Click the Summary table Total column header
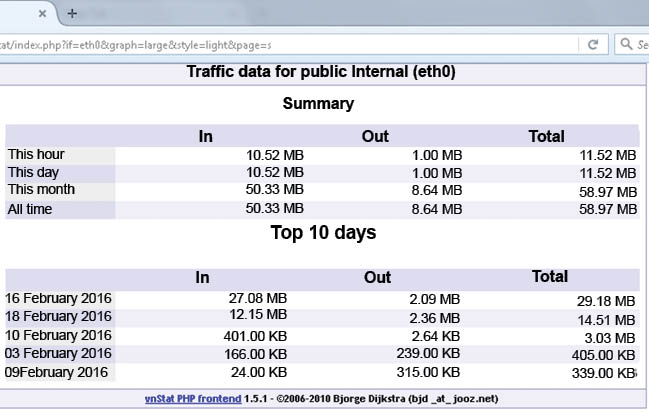The height and width of the screenshot is (412, 649). click(x=547, y=136)
